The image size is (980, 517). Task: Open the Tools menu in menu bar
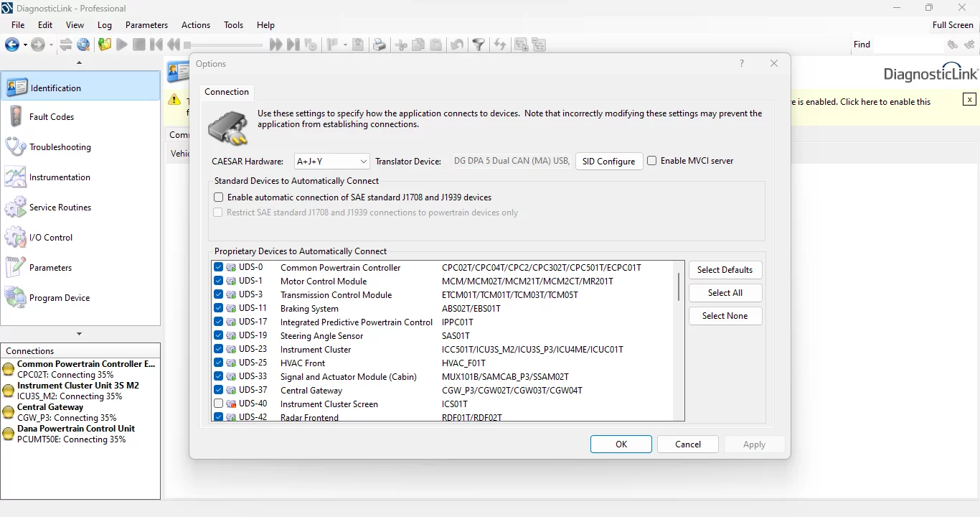click(233, 25)
